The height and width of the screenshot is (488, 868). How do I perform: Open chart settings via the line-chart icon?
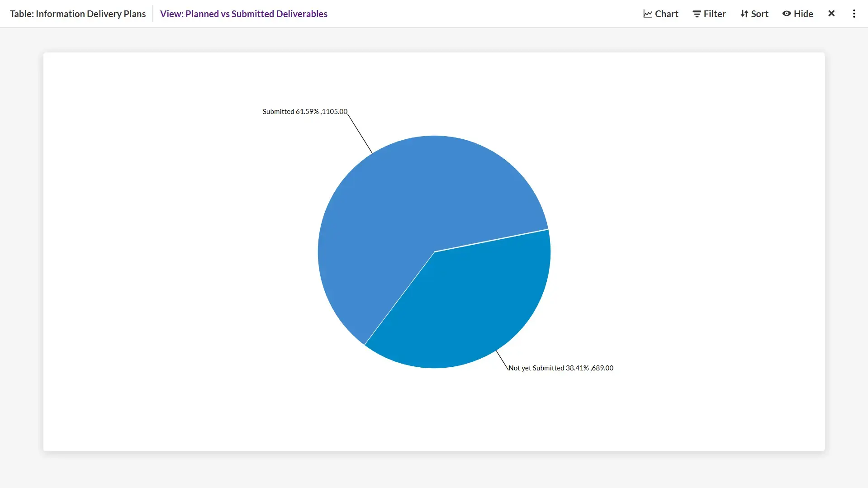648,14
